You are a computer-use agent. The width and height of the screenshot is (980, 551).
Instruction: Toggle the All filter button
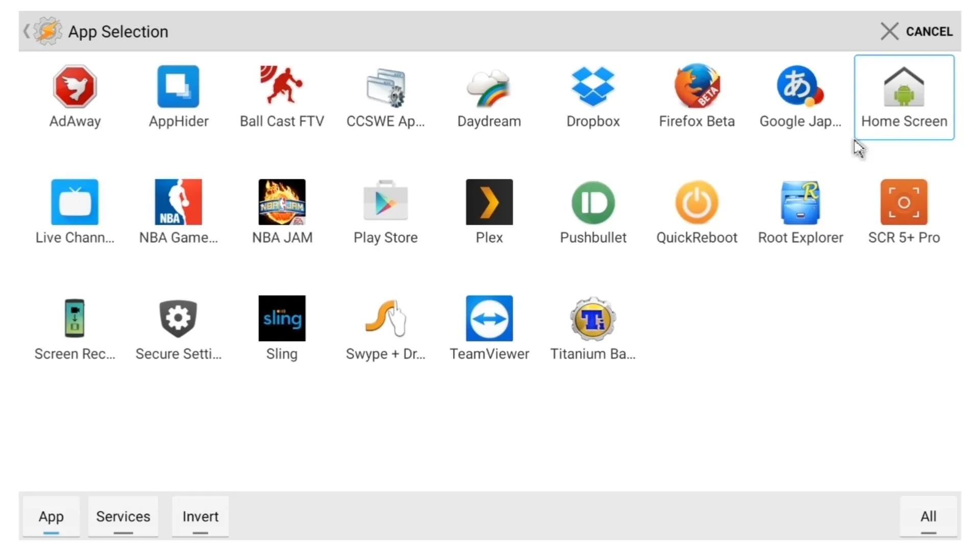click(929, 516)
